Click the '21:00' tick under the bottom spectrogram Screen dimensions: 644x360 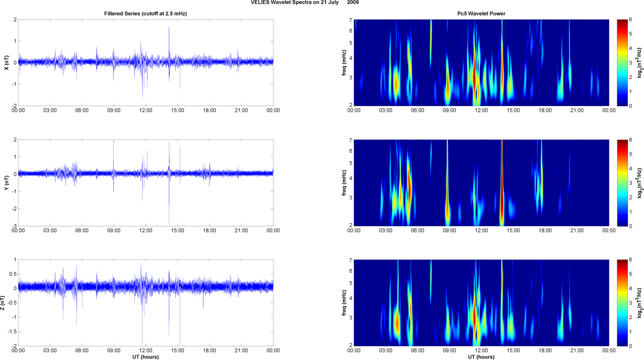[x=577, y=351]
